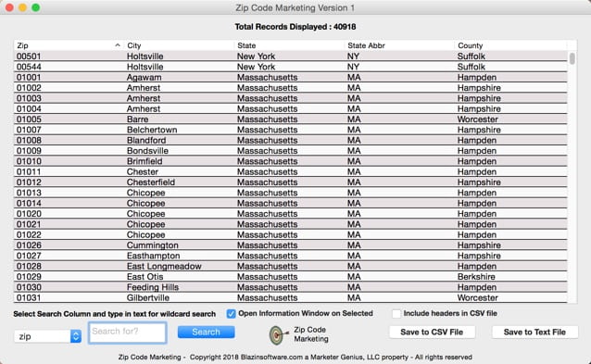Viewport: 591px width, 364px height.
Task: Sort by the County column header
Action: (x=510, y=45)
